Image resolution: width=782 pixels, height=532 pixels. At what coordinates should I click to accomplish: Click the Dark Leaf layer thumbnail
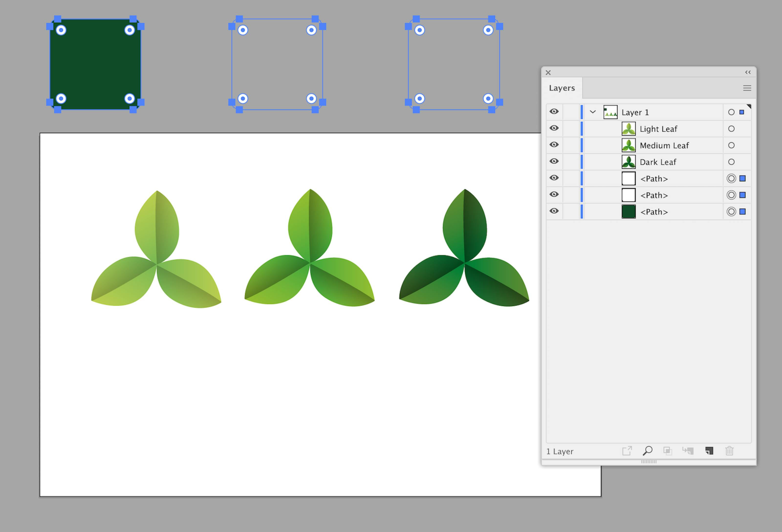(x=629, y=162)
